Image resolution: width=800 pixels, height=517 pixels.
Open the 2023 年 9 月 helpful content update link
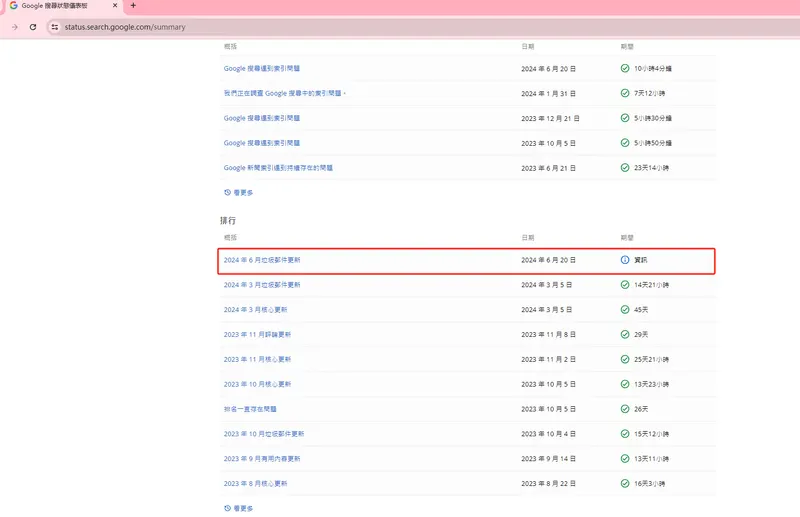pos(262,459)
